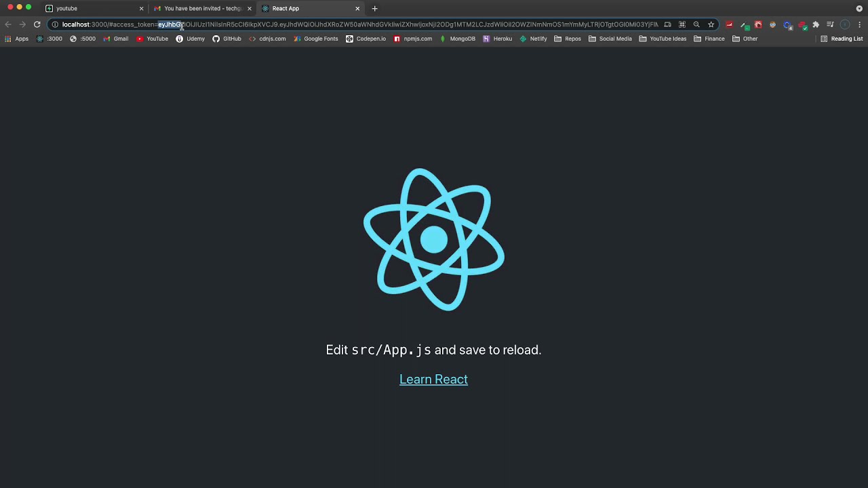The image size is (868, 488).
Task: Open the cdnjs.com bookmark
Action: (x=267, y=39)
